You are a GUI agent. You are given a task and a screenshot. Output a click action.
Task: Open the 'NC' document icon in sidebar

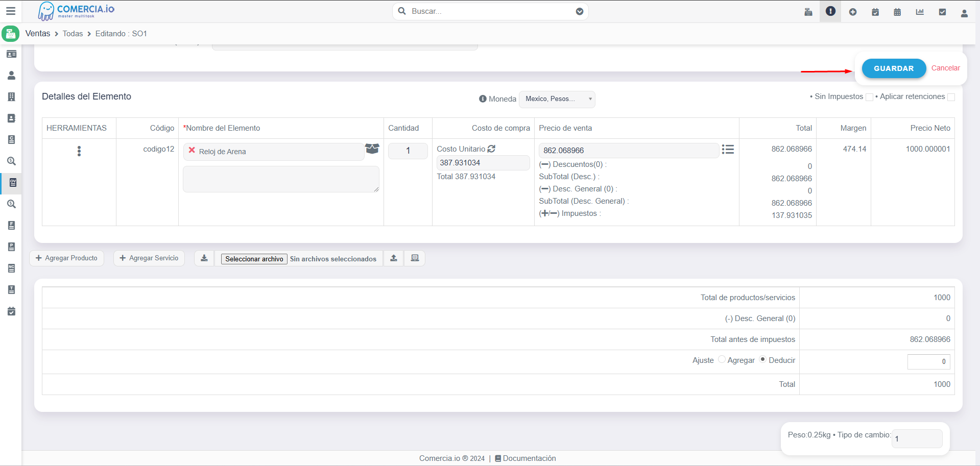point(11,268)
